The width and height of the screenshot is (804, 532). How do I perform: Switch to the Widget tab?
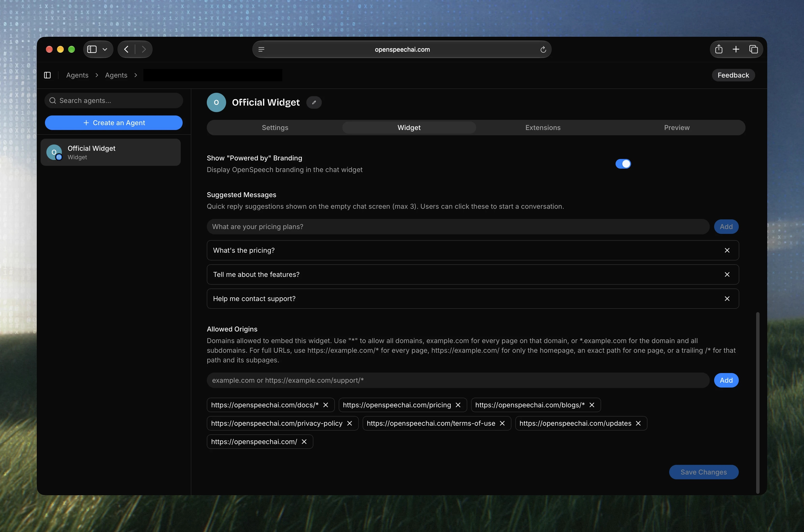click(409, 128)
